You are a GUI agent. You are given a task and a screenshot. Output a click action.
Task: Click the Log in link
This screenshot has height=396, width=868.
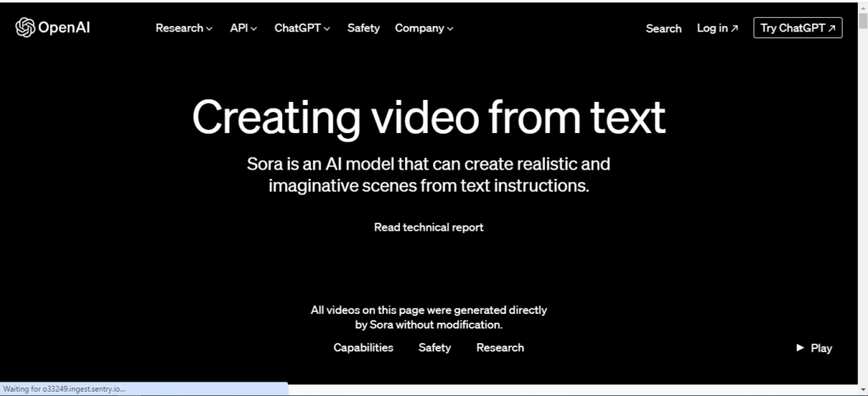pos(717,28)
